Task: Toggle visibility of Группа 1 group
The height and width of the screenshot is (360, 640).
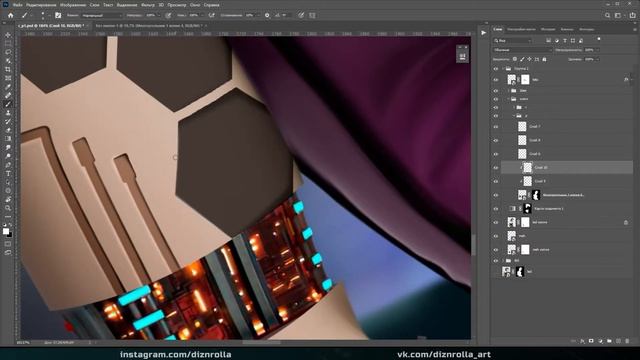Action: click(x=496, y=69)
